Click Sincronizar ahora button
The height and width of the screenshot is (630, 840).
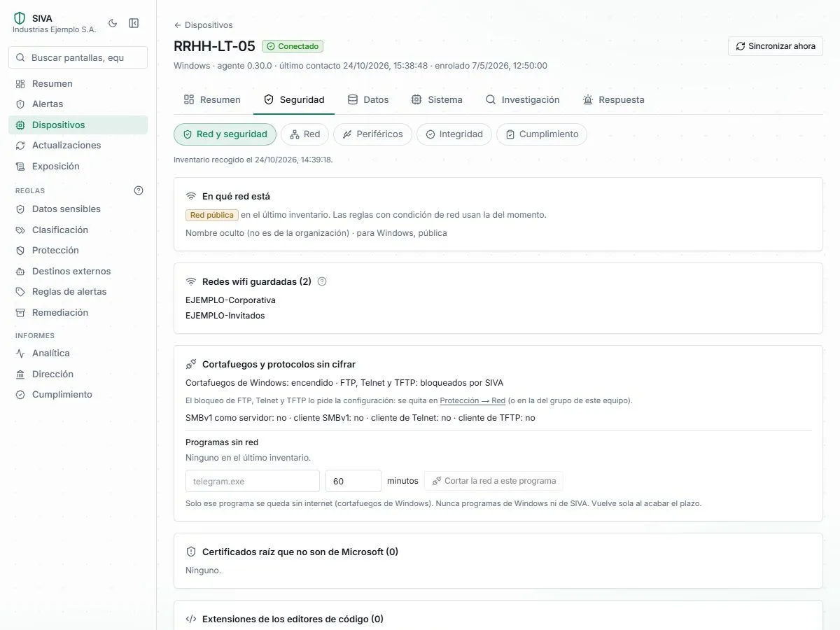point(776,46)
